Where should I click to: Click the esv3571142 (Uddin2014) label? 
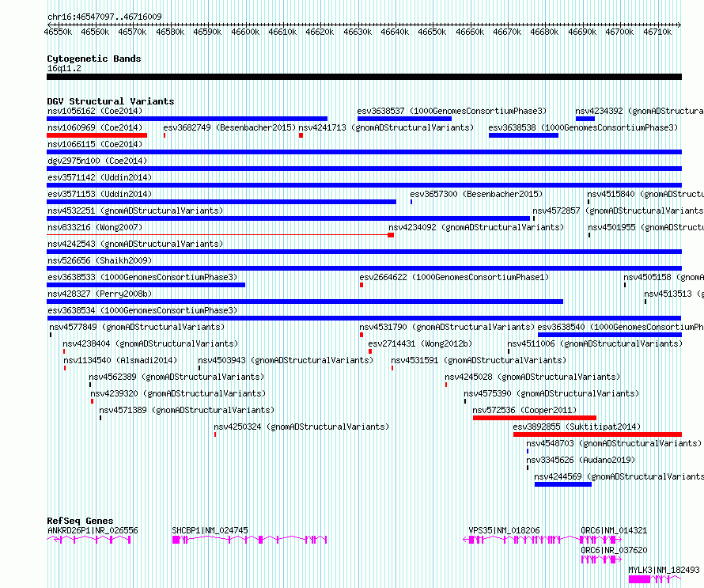100,177
